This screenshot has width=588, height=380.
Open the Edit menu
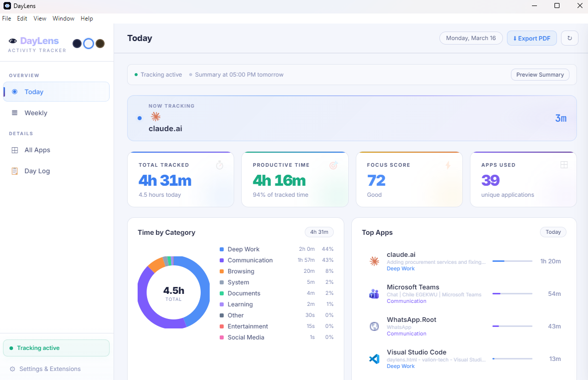click(x=22, y=19)
